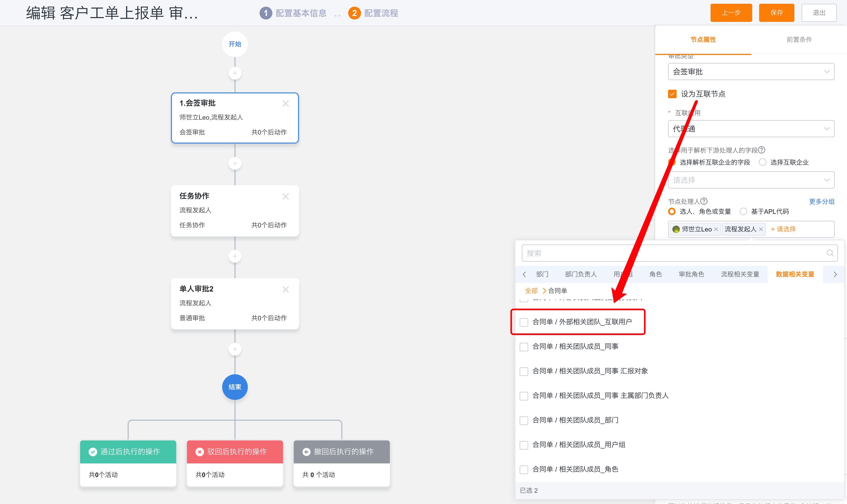Open the 会签审批 approval type dropdown

pyautogui.click(x=751, y=72)
